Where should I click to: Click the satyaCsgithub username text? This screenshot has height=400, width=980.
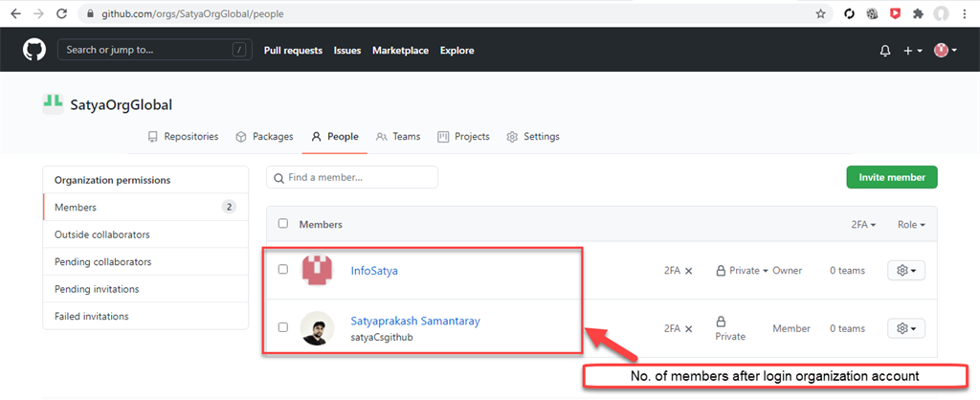pyautogui.click(x=382, y=337)
